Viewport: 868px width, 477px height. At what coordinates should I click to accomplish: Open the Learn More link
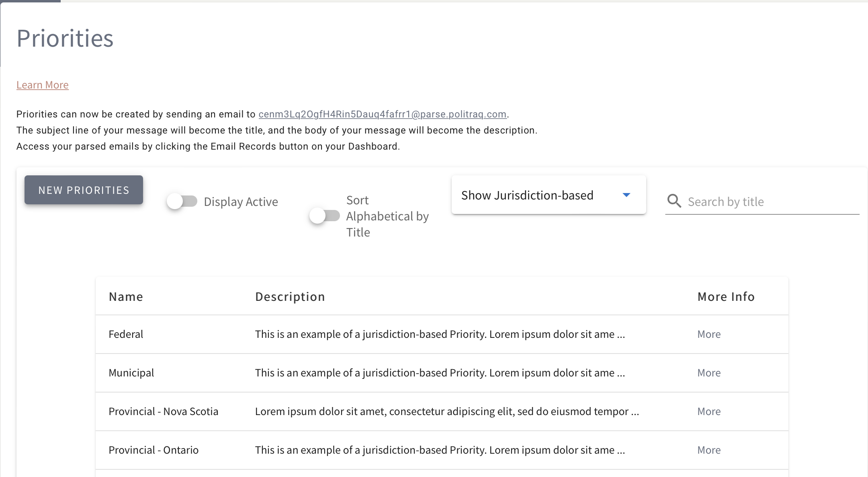[x=43, y=85]
